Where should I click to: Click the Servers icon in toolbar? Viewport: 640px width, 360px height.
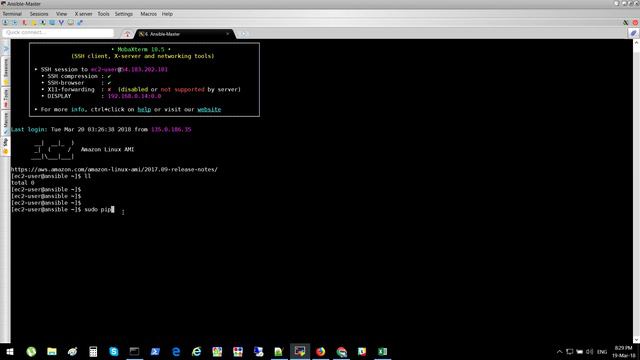click(x=14, y=22)
